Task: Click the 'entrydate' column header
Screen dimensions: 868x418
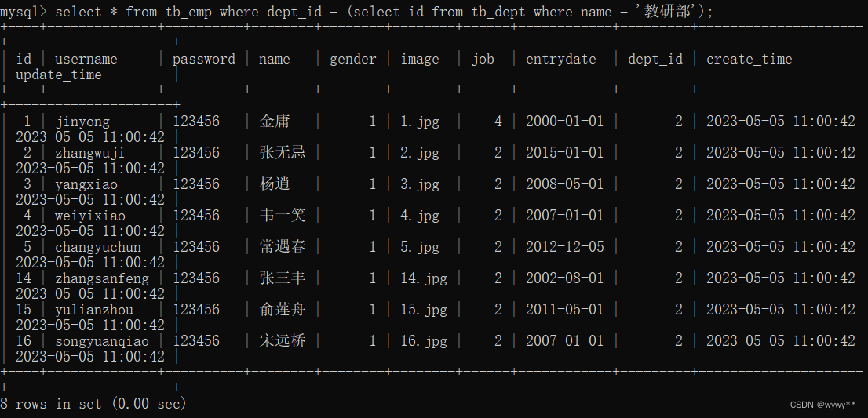Action: click(x=561, y=59)
